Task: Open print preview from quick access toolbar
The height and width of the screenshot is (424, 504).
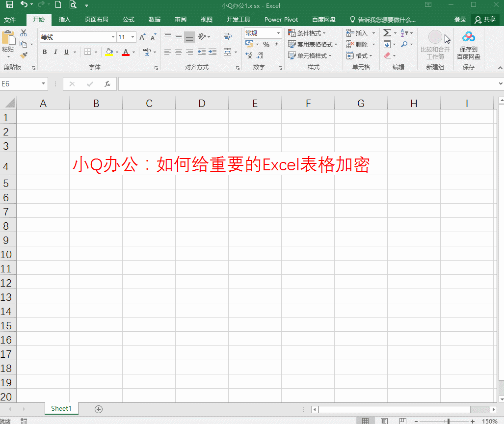Action: pos(73,4)
